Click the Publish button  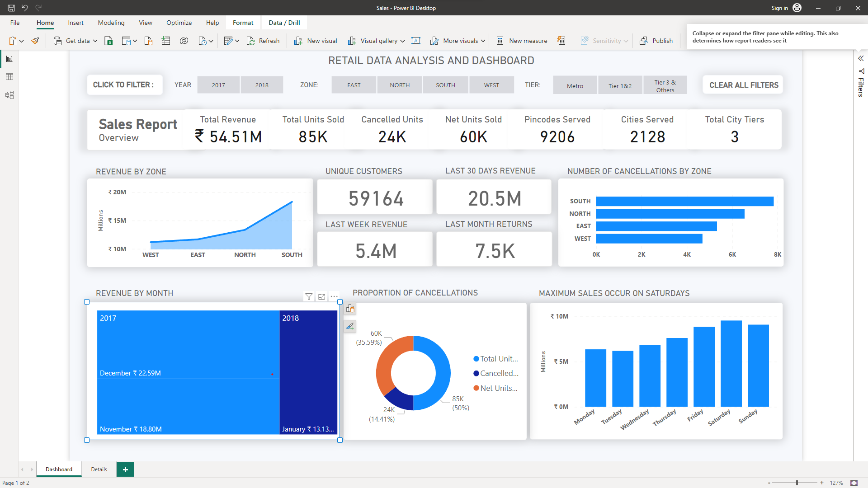pos(656,41)
